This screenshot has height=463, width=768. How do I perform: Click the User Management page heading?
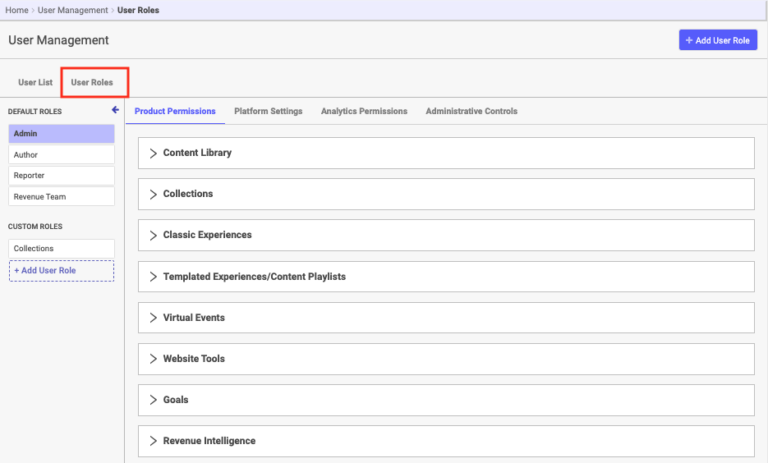click(x=58, y=40)
